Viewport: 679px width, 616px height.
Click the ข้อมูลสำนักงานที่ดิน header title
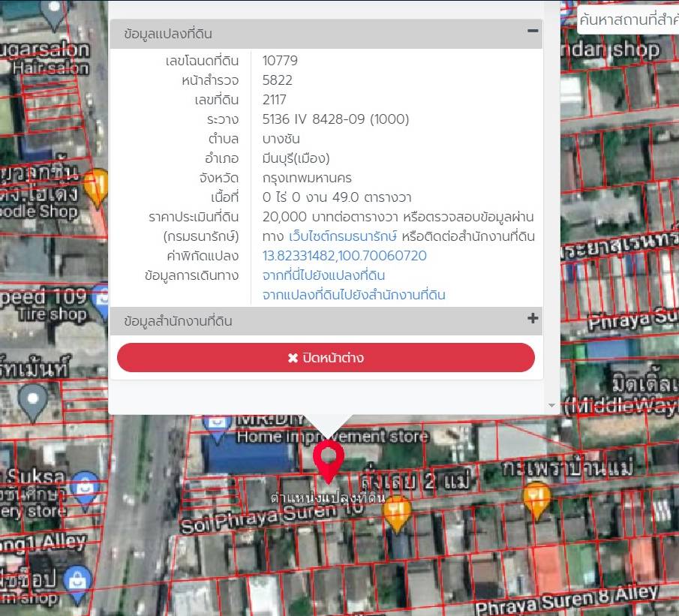[178, 321]
